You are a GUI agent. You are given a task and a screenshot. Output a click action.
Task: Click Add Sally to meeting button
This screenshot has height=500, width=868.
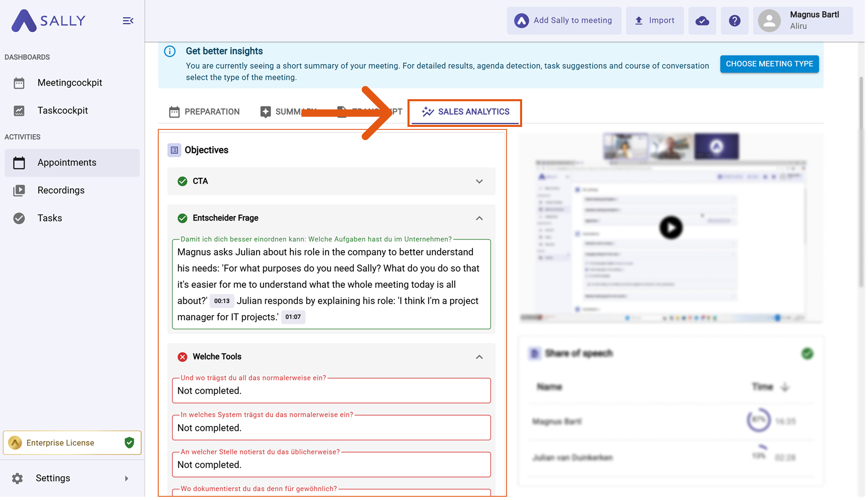point(564,20)
